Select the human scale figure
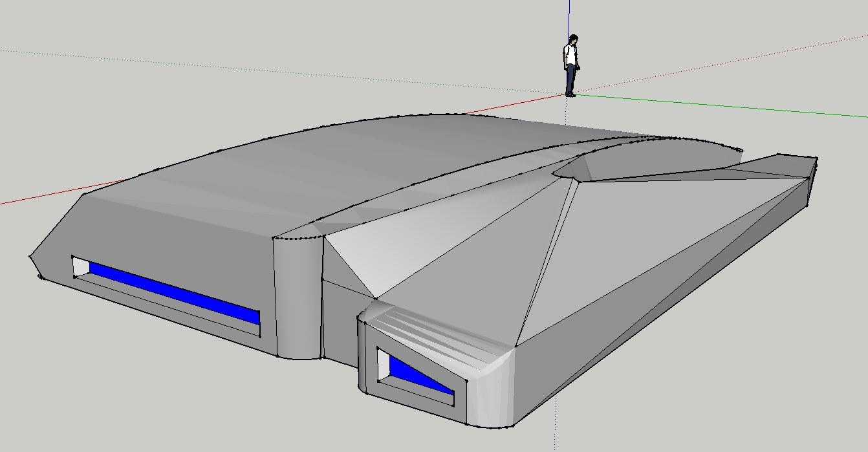 tap(570, 65)
